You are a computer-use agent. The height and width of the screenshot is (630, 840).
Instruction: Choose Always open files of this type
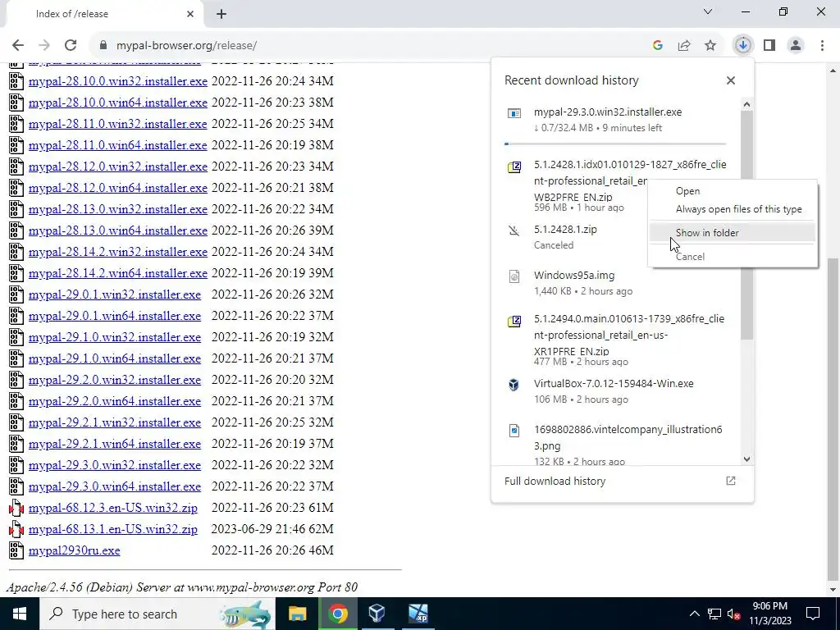[x=738, y=209]
